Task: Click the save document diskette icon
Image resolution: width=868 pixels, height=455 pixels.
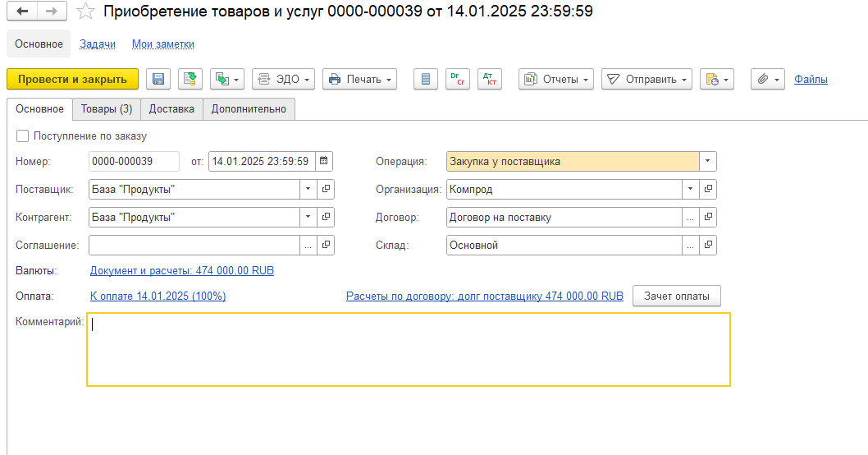Action: click(158, 79)
